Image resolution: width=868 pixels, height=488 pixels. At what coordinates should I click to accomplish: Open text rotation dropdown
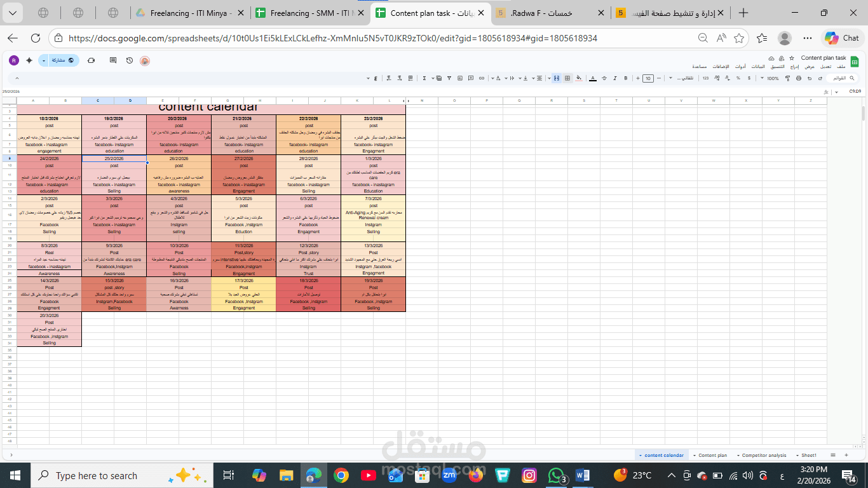point(496,78)
